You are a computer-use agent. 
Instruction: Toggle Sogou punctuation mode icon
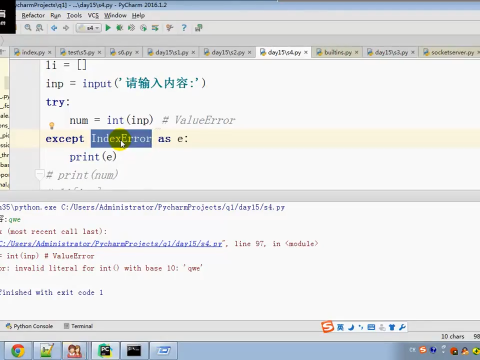point(361,327)
